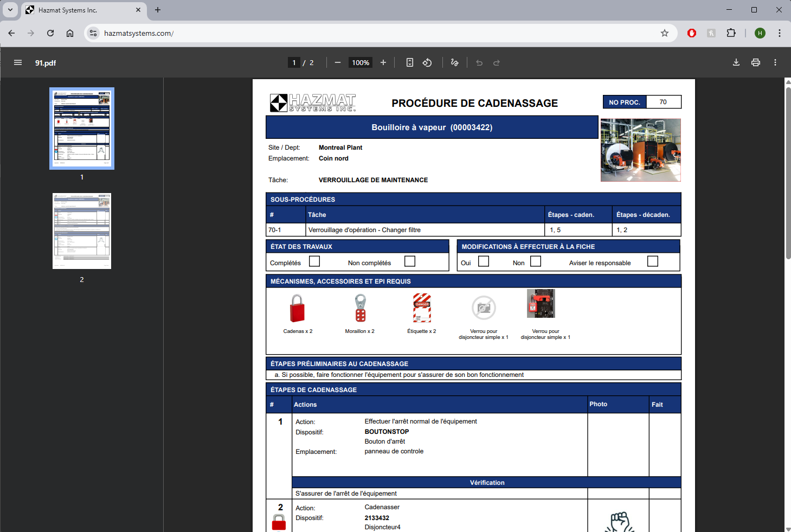Print the PDF document
Screen dimensions: 791x532
click(x=756, y=62)
